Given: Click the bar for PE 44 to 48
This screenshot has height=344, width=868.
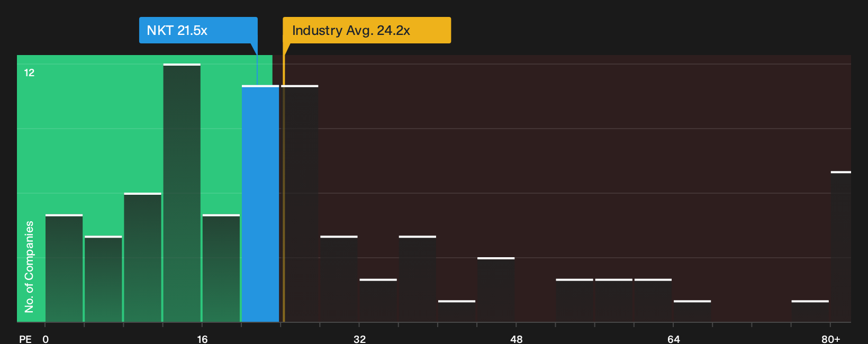Looking at the screenshot, I should (496, 290).
